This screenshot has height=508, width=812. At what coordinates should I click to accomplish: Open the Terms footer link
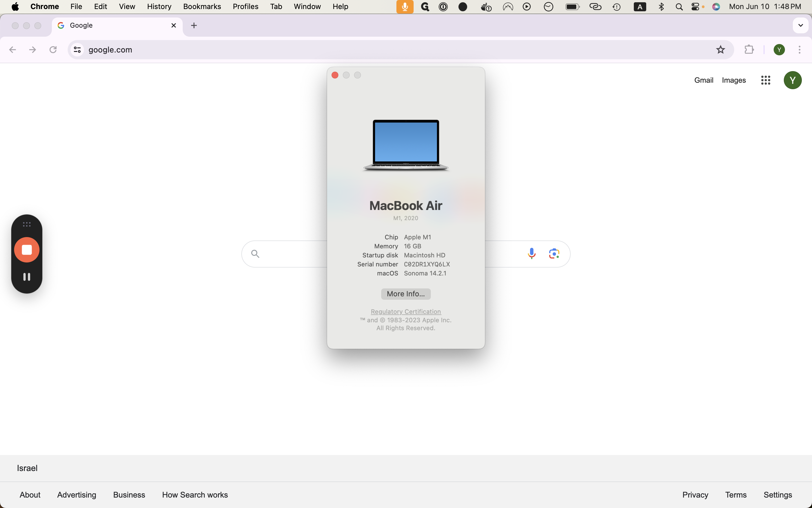736,494
